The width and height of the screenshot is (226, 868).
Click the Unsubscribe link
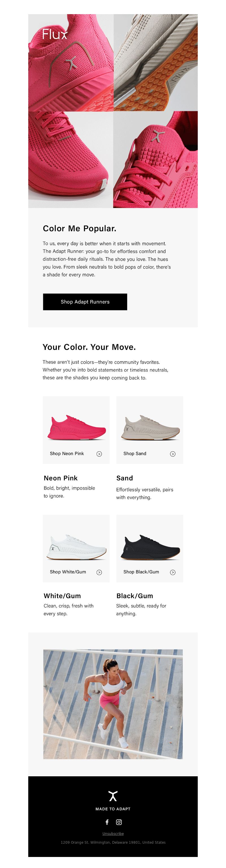(113, 833)
